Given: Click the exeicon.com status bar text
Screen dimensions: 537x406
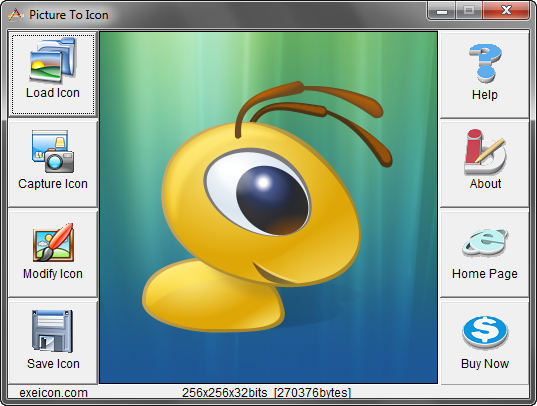Looking at the screenshot, I should (53, 393).
